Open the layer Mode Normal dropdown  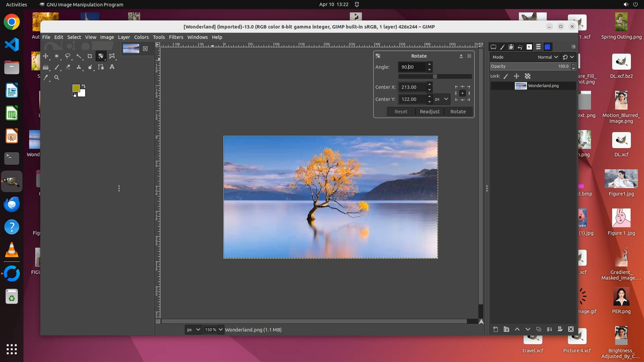pos(547,57)
